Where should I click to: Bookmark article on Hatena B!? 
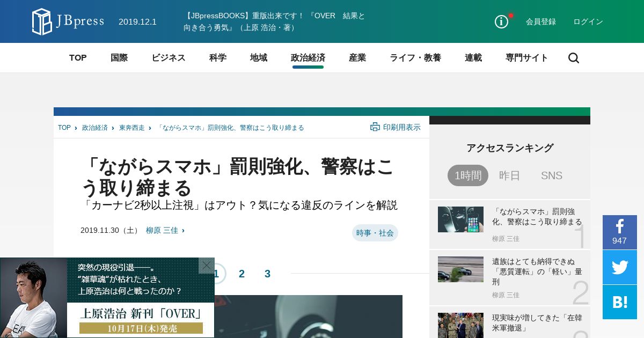[620, 302]
